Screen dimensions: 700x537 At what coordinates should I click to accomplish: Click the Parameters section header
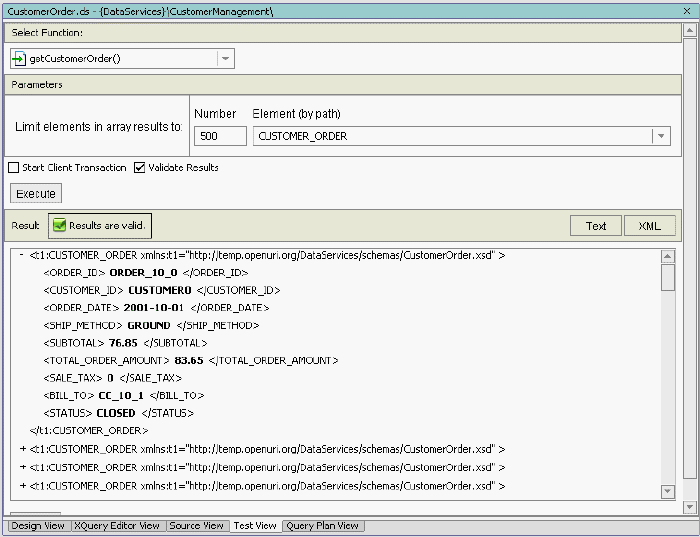(x=343, y=85)
